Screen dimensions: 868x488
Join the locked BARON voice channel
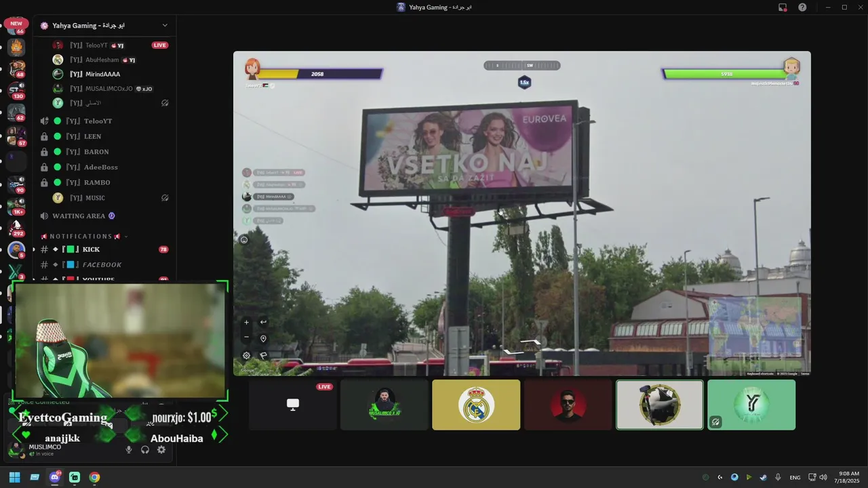[x=104, y=152]
